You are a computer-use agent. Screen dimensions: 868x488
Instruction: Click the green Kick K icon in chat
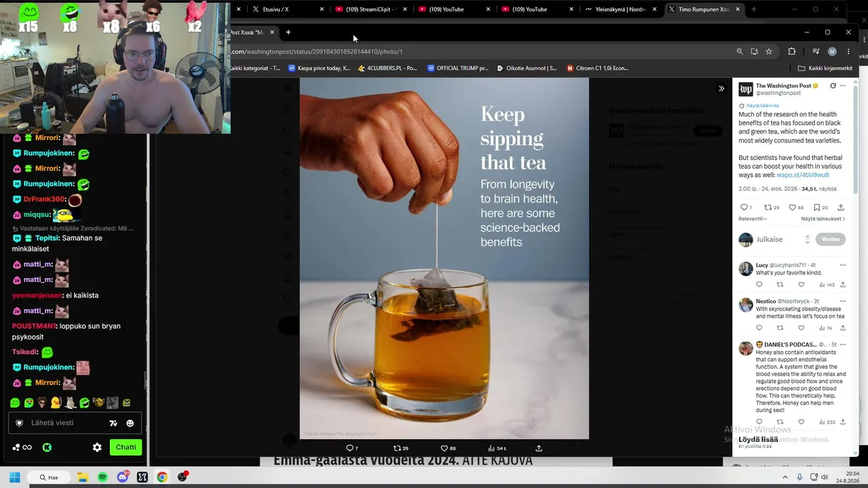47,447
